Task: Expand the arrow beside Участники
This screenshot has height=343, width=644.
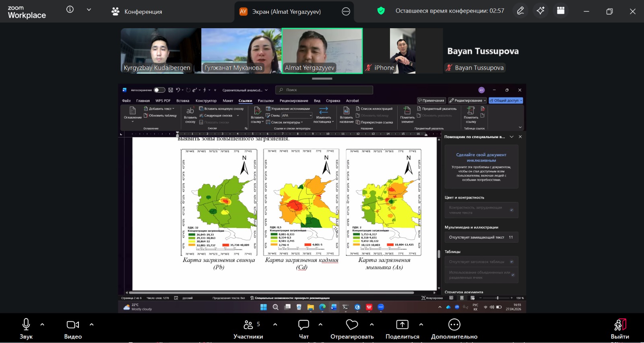Action: [x=275, y=324]
